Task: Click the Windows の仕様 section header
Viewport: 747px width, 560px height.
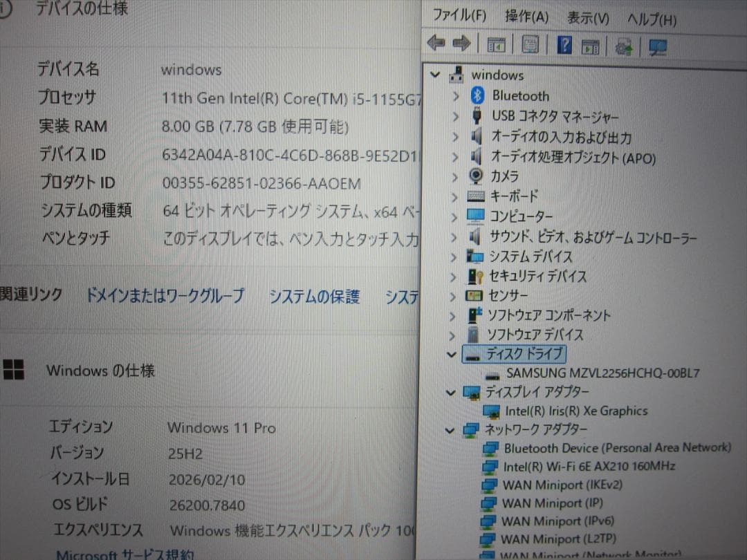Action: (100, 371)
